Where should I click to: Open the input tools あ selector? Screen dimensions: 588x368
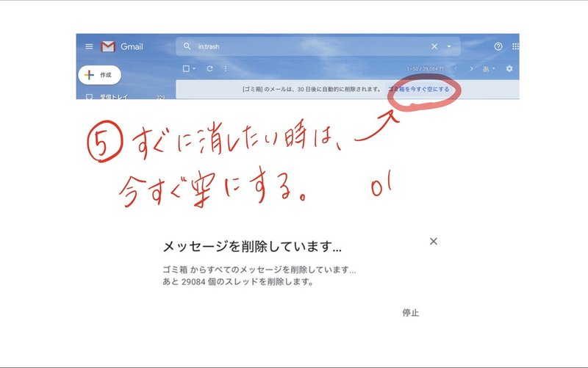pyautogui.click(x=489, y=69)
